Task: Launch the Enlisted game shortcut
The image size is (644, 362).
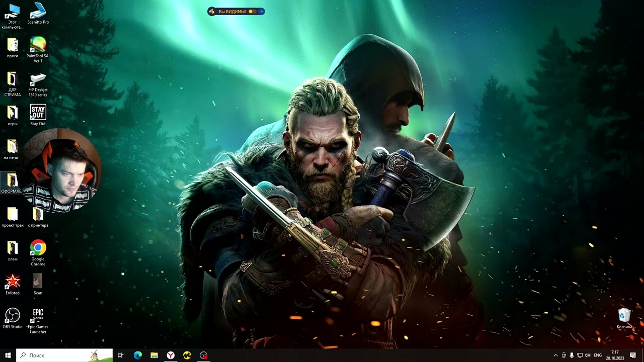Action: coord(13,284)
